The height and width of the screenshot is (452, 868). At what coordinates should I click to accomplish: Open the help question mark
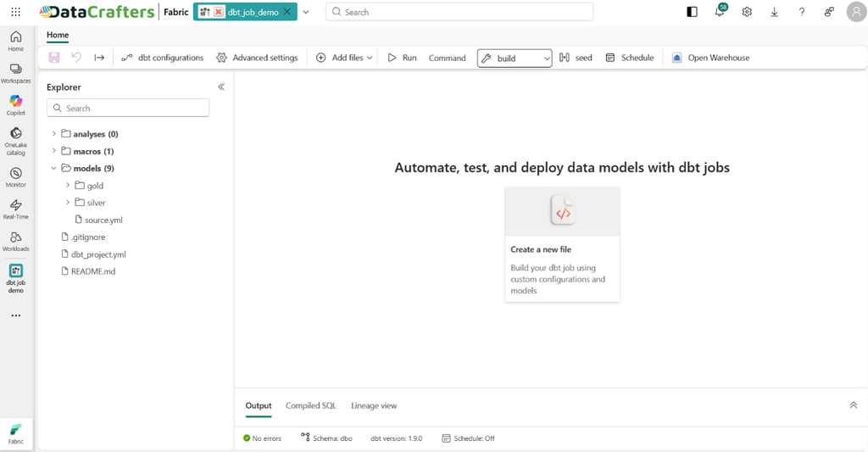pos(802,12)
